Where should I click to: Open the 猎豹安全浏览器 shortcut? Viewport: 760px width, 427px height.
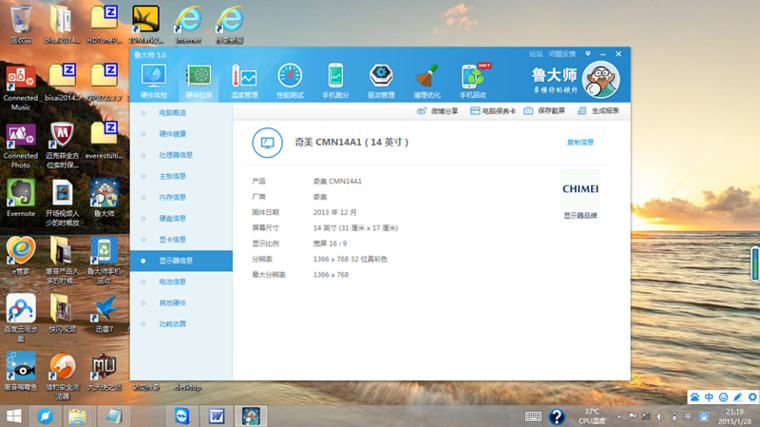point(62,376)
